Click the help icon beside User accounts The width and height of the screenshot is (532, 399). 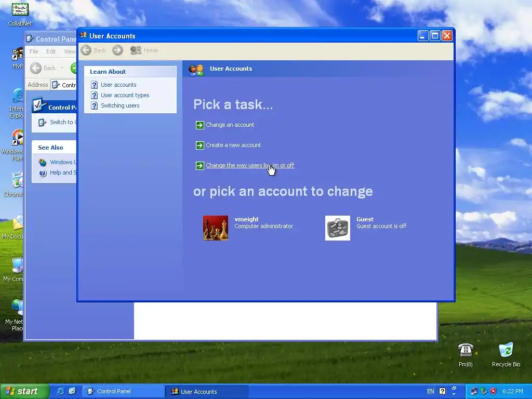(x=95, y=85)
